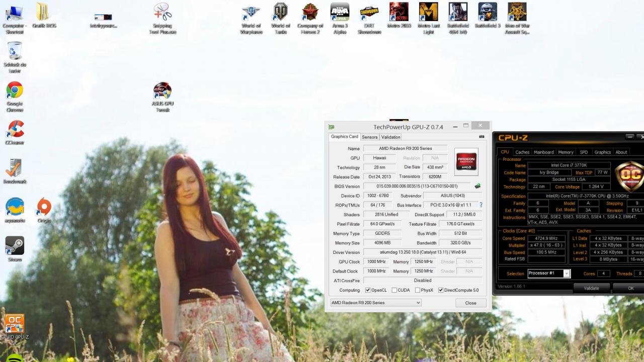This screenshot has width=644, height=362.
Task: Launch aquasuite desktop shortcut
Action: pos(15,211)
